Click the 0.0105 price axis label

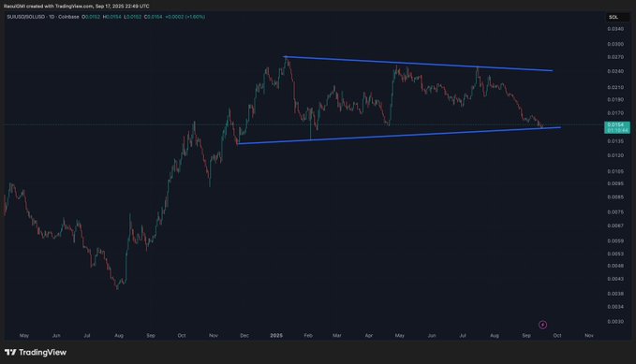(614, 171)
